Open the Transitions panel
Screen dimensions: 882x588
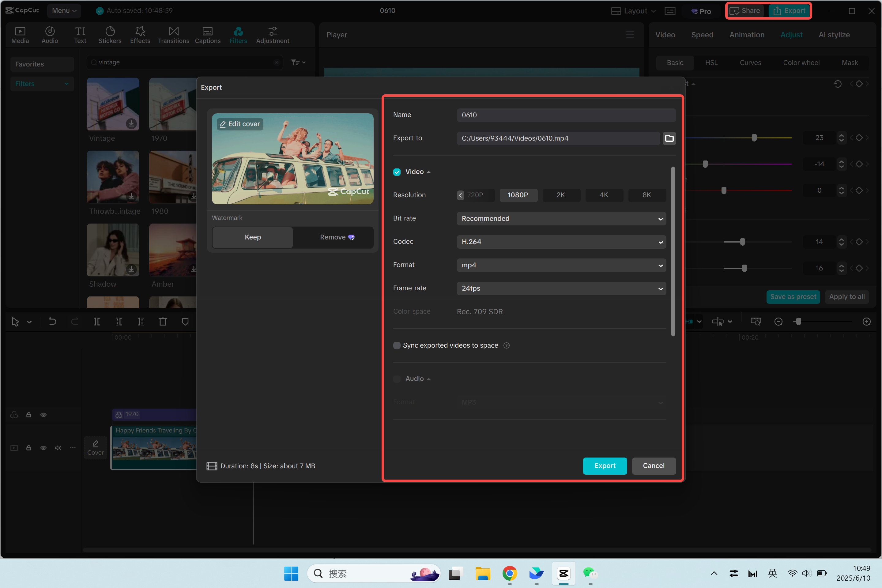[173, 35]
